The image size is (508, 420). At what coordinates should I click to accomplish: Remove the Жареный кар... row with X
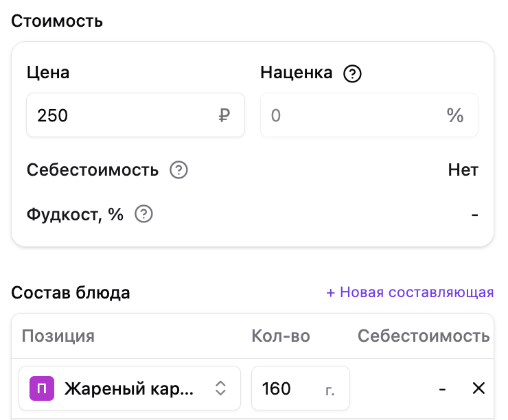tap(478, 388)
